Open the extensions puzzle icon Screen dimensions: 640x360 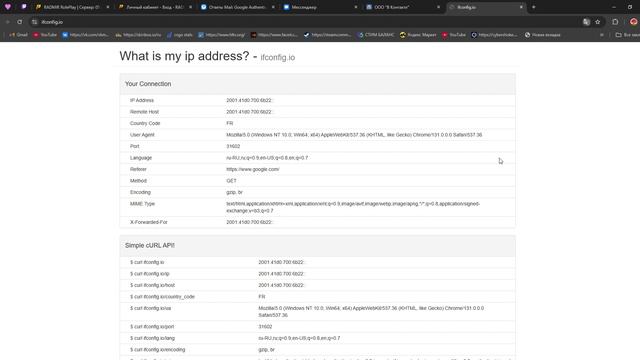pos(615,22)
